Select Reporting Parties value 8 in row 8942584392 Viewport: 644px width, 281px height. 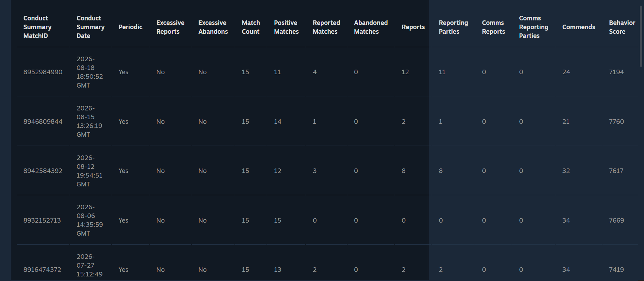[x=441, y=171]
